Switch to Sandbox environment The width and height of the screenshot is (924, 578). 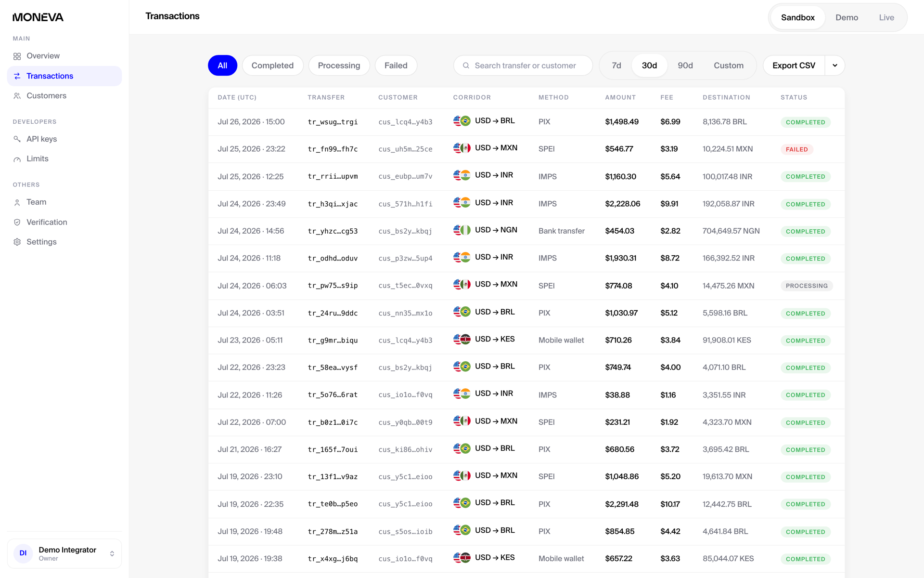[797, 17]
